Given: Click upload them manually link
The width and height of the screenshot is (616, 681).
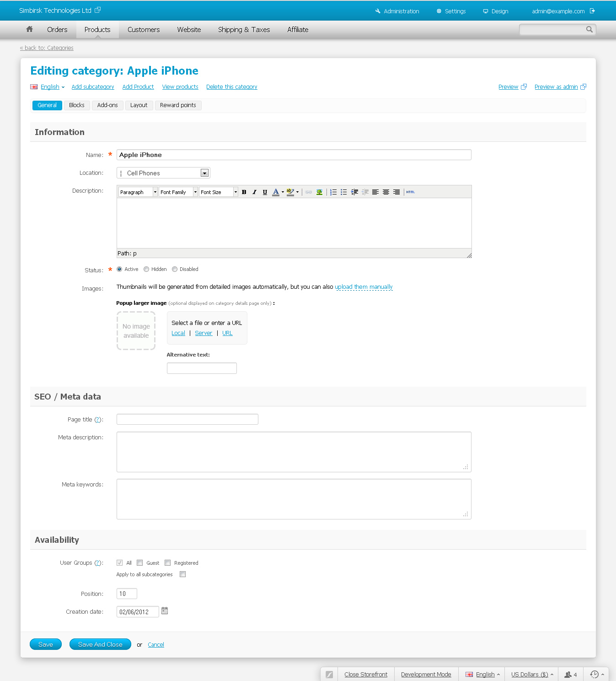Looking at the screenshot, I should click(x=364, y=287).
